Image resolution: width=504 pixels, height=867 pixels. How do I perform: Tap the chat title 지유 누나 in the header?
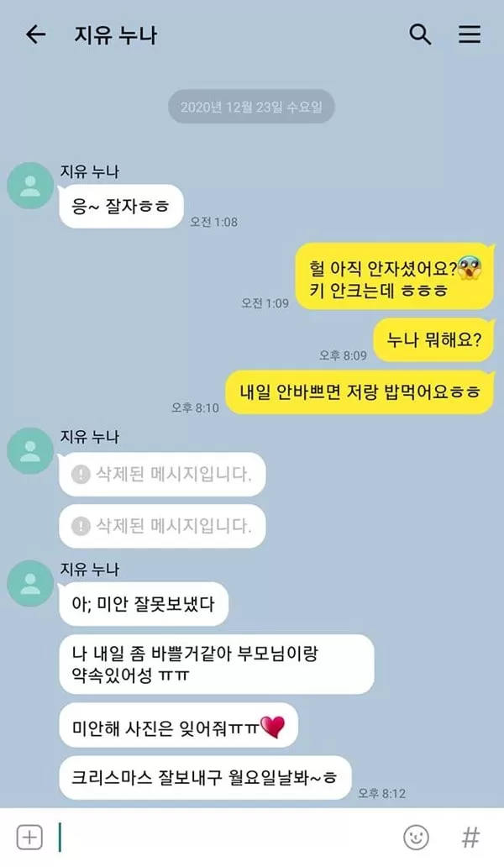(116, 34)
